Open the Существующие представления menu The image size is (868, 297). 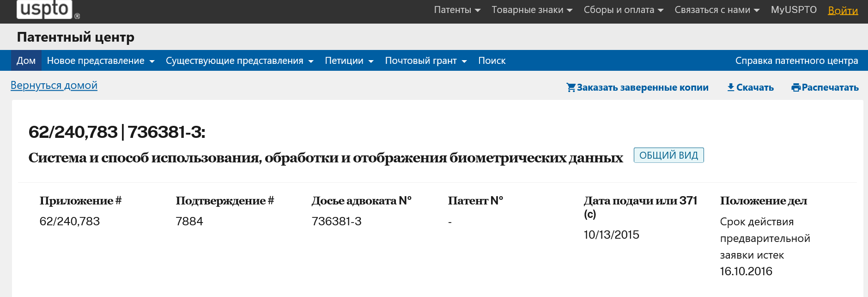pos(240,61)
